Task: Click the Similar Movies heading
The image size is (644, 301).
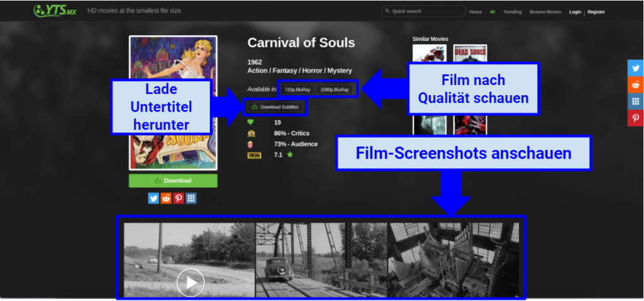Action: pyautogui.click(x=430, y=39)
